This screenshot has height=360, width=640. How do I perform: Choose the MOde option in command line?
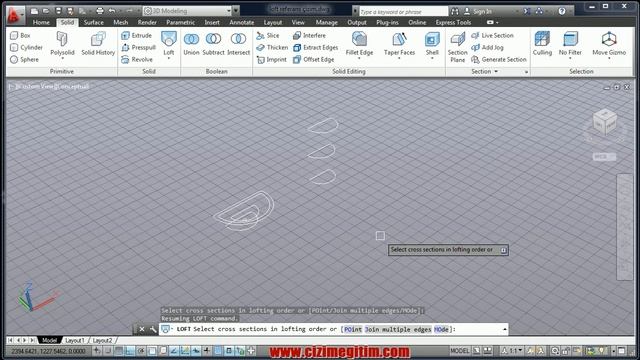(x=441, y=329)
